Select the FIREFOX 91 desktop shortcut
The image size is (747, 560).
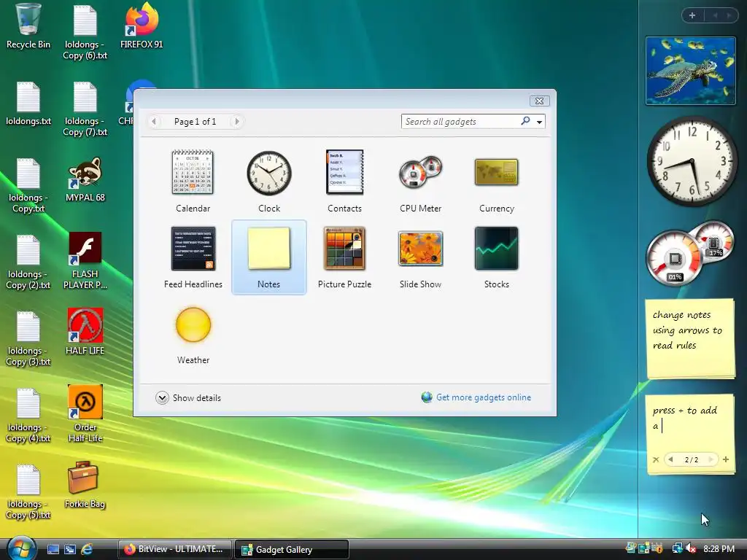click(142, 26)
